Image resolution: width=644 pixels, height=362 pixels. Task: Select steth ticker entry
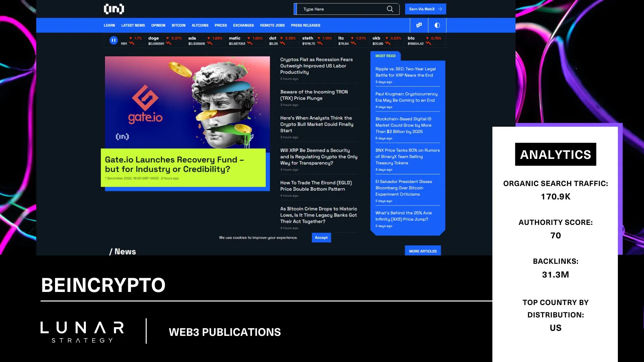317,41
